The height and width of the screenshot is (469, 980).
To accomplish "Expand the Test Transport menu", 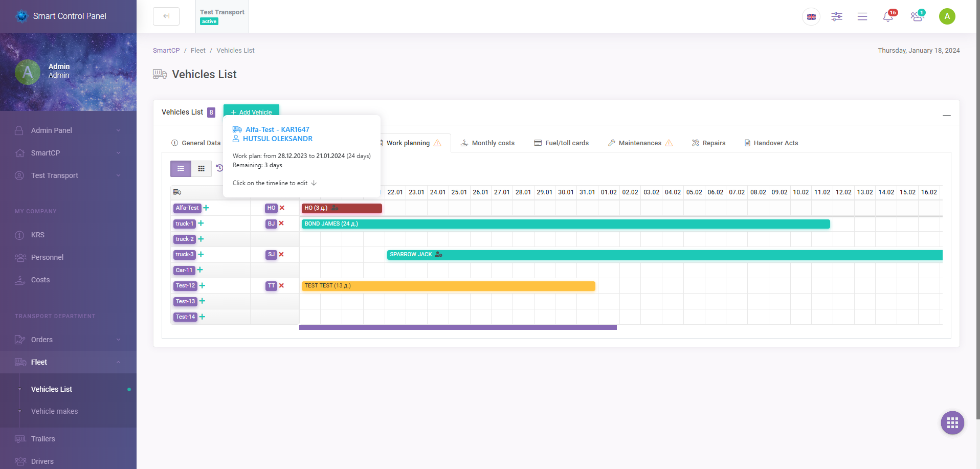I will (x=54, y=175).
